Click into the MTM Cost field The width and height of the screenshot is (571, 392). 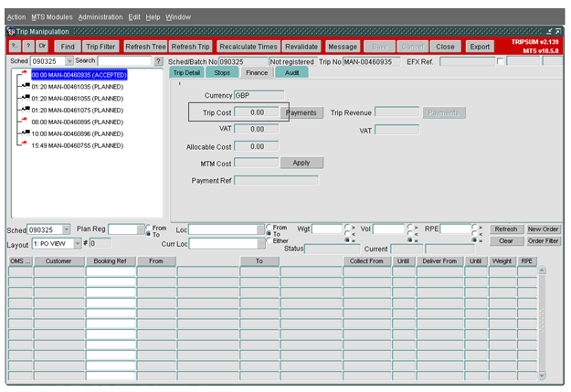click(257, 163)
